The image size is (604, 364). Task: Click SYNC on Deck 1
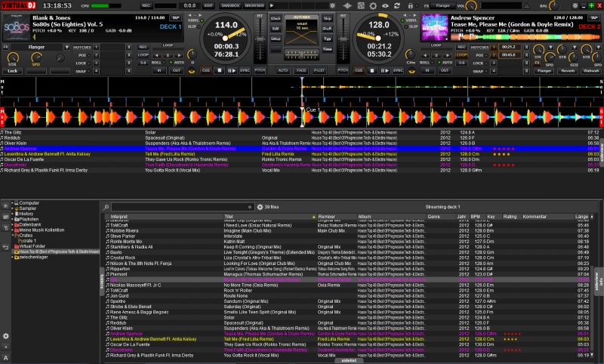[245, 70]
